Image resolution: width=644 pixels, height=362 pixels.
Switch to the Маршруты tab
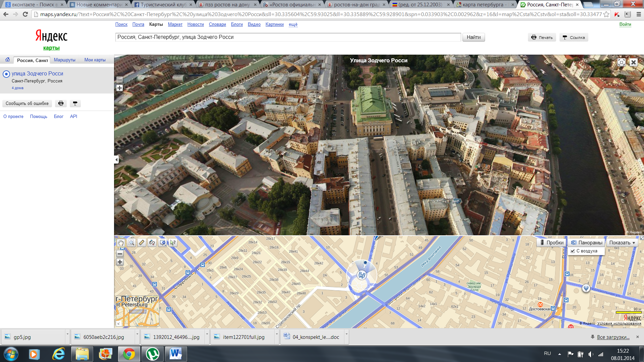click(65, 60)
